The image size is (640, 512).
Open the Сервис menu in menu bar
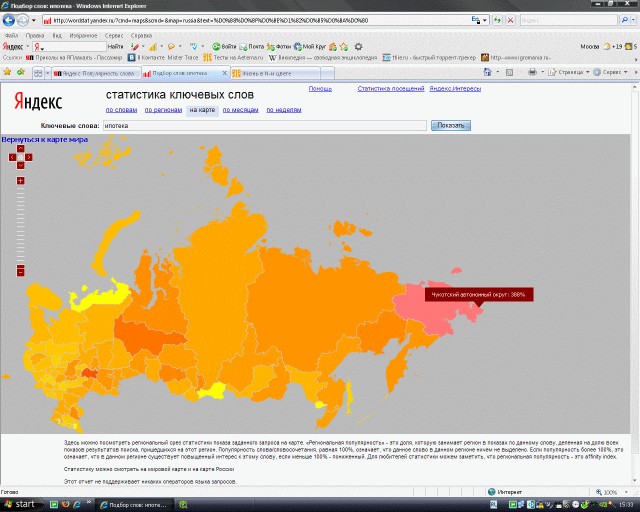(114, 36)
